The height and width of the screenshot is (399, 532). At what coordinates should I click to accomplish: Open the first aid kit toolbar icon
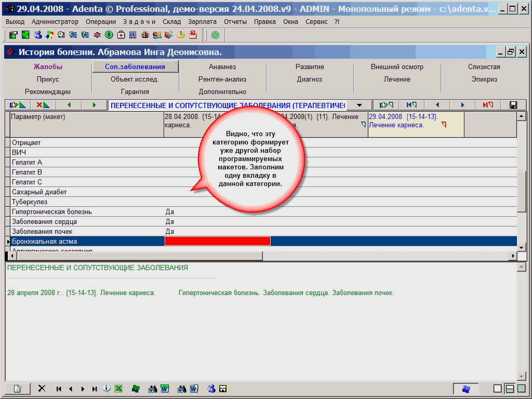click(x=121, y=35)
